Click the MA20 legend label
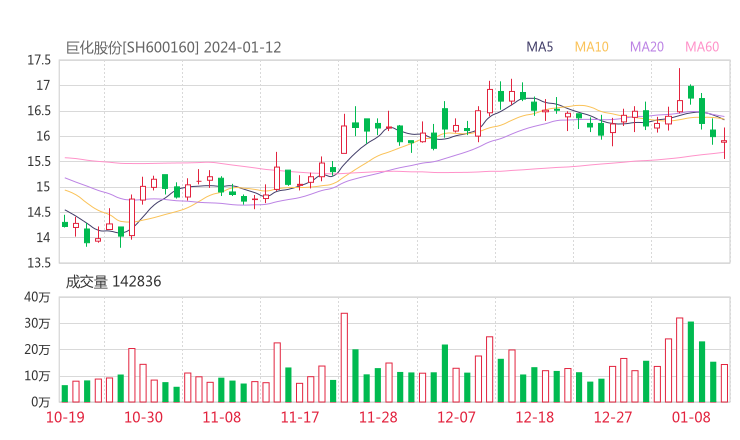This screenshot has width=740, height=440. [x=647, y=47]
